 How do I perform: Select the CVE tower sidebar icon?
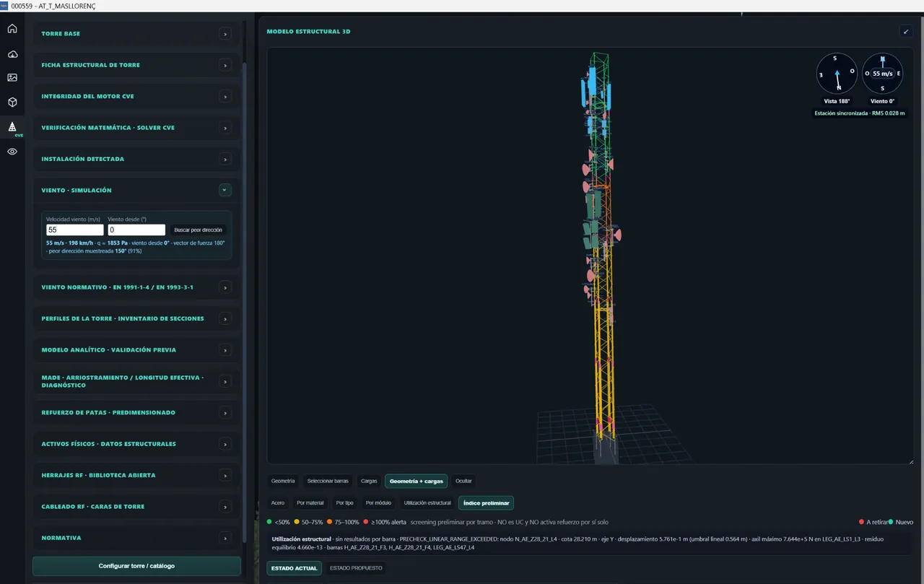tap(12, 128)
